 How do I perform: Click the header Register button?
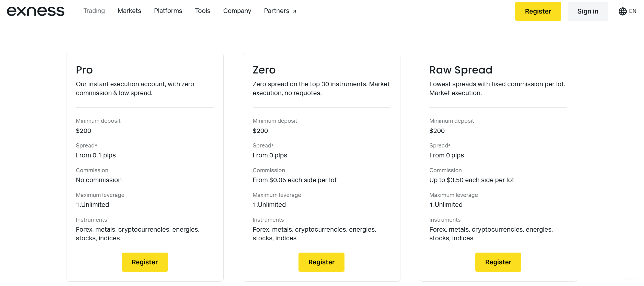(x=538, y=11)
